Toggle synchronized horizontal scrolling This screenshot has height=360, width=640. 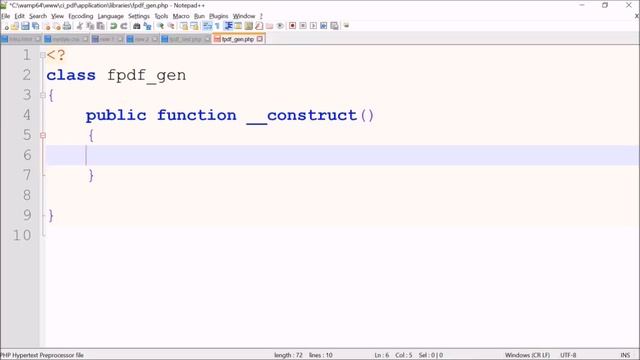(194, 26)
